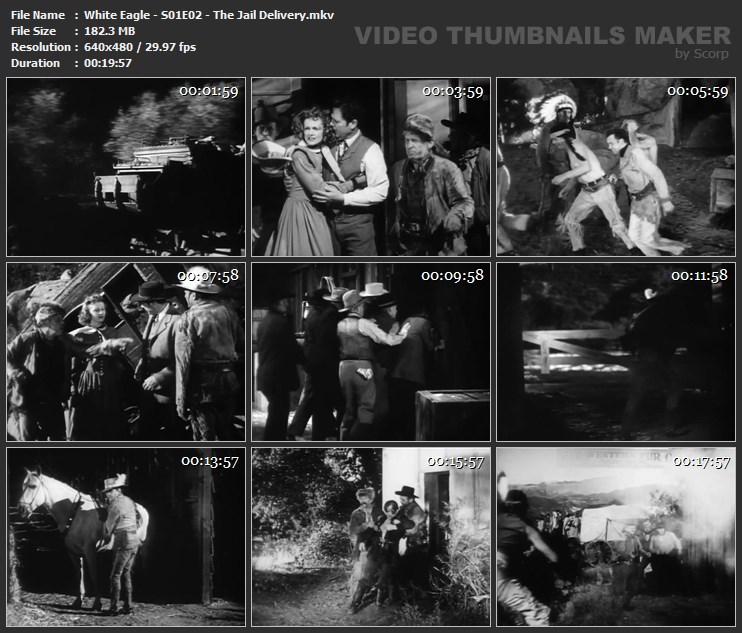Select the frame stamped 00:07:58
This screenshot has width=742, height=633.
click(126, 352)
